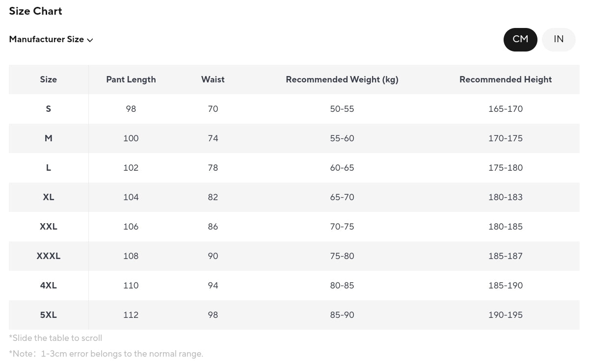Select the S size row label
Viewport: 589px width, 364px height.
tap(49, 109)
